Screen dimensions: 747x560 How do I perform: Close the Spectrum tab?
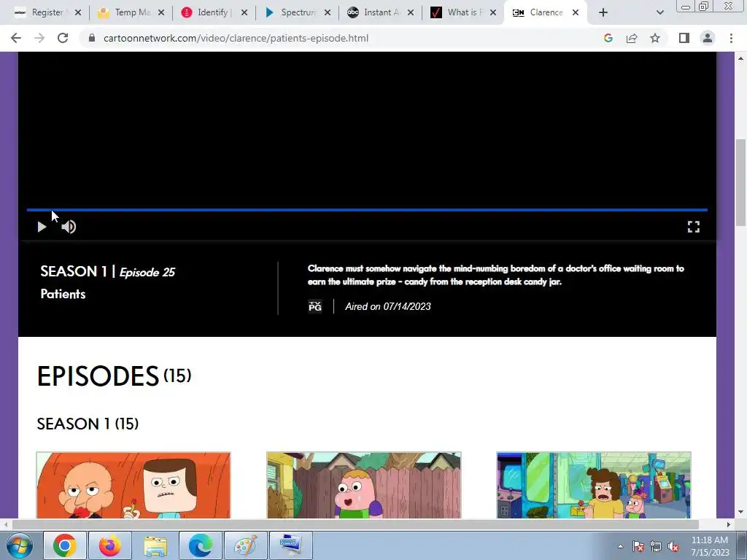coord(328,13)
